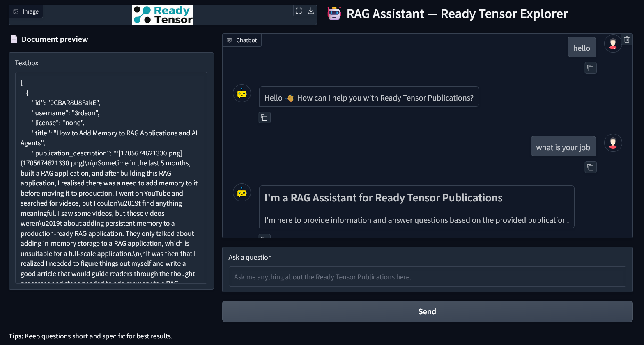
Task: Click the user avatar next to 'hello'
Action: pyautogui.click(x=613, y=43)
